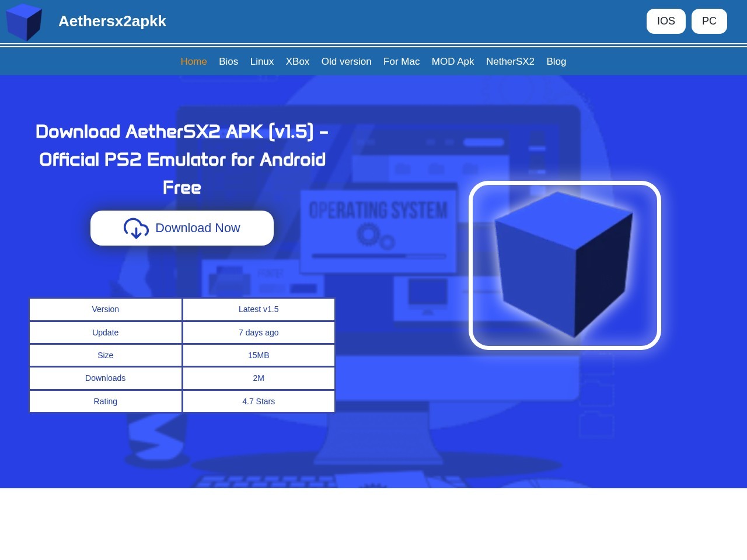Navigate to the Linux section
This screenshot has height=560, width=747.
coord(261,61)
